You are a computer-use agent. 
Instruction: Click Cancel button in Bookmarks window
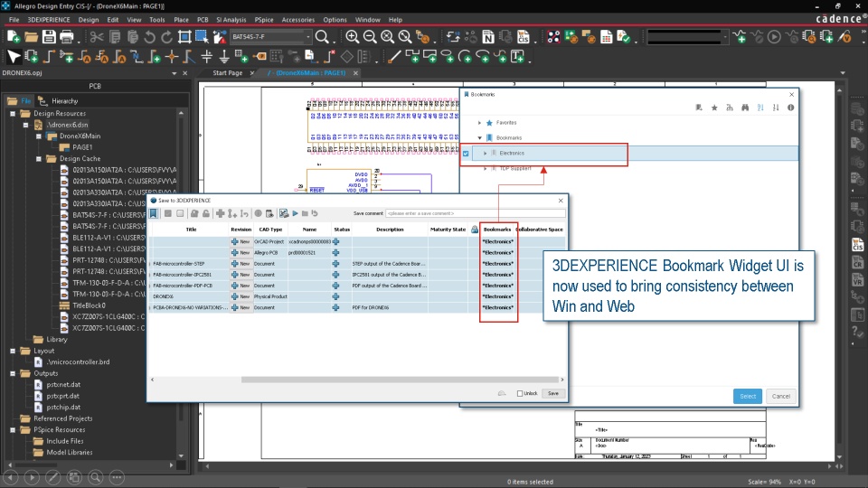coord(781,396)
